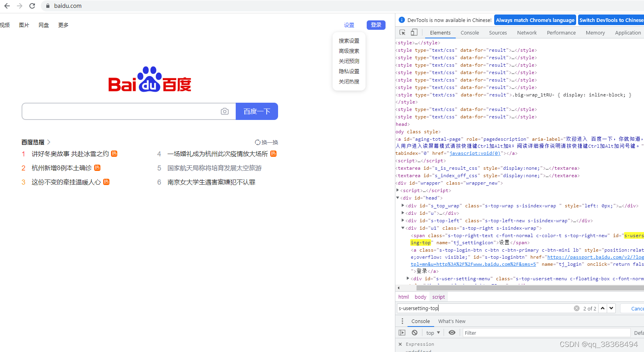Click the camera image search icon
Screen dimensions: 644x352
click(x=225, y=111)
